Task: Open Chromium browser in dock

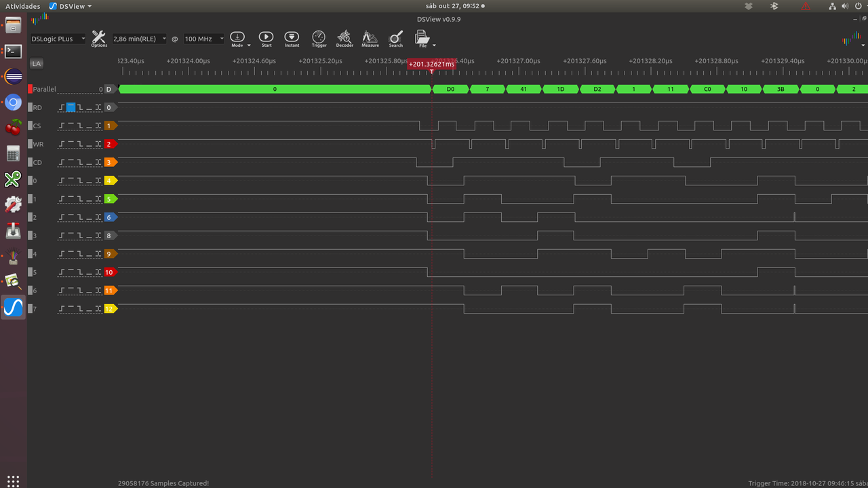Action: click(14, 102)
